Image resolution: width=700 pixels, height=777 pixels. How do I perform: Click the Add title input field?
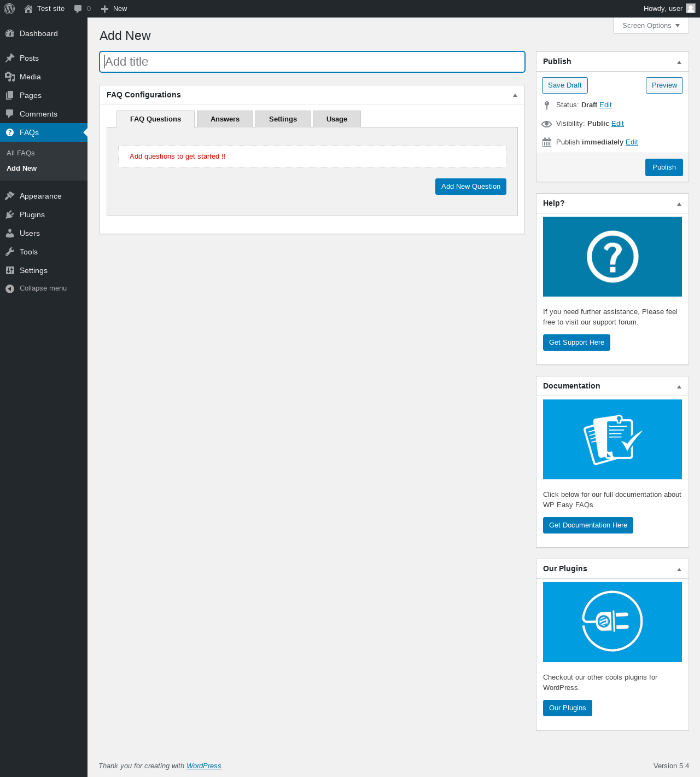312,62
